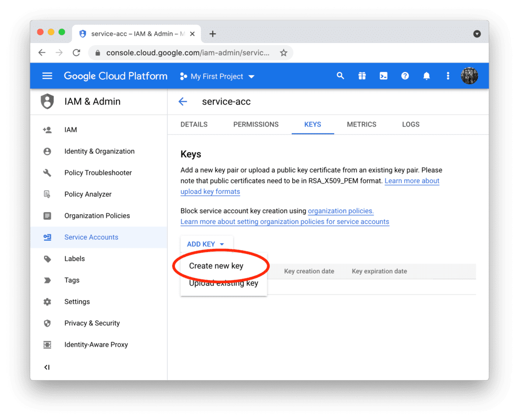The height and width of the screenshot is (420, 519).
Task: Click the help question mark icon
Action: tap(405, 76)
